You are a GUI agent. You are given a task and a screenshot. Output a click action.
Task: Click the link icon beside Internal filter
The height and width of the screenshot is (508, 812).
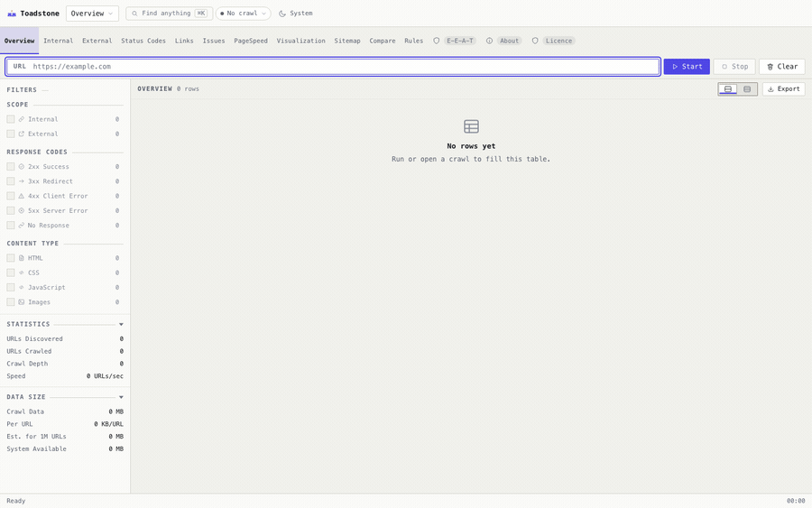[x=22, y=119]
